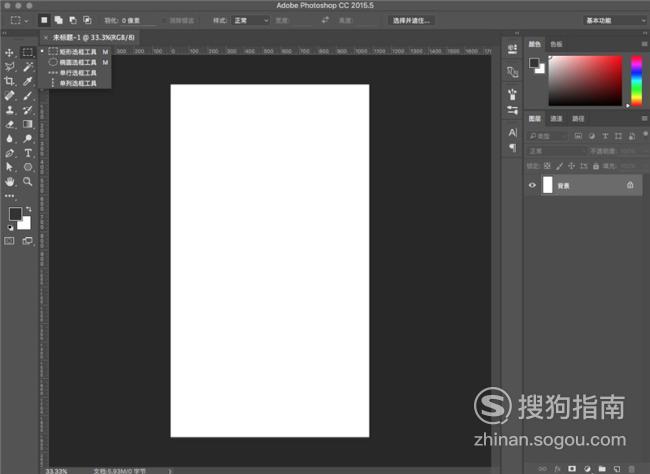Viewport: 650px width, 474px height.
Task: Select the Crop tool
Action: pyautogui.click(x=9, y=81)
